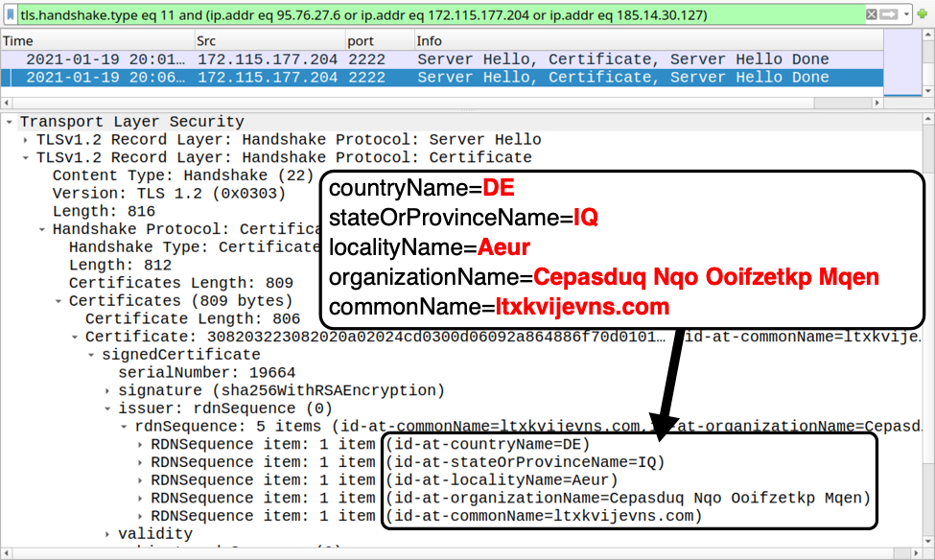The image size is (935, 560).
Task: Expand the Server Hello record layer
Action: [x=26, y=140]
